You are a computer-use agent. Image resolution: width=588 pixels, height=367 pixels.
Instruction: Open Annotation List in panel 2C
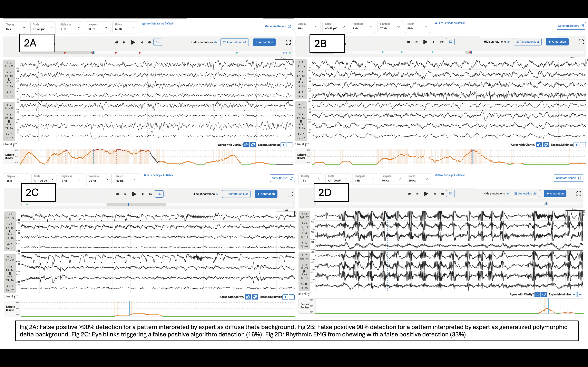pos(236,194)
